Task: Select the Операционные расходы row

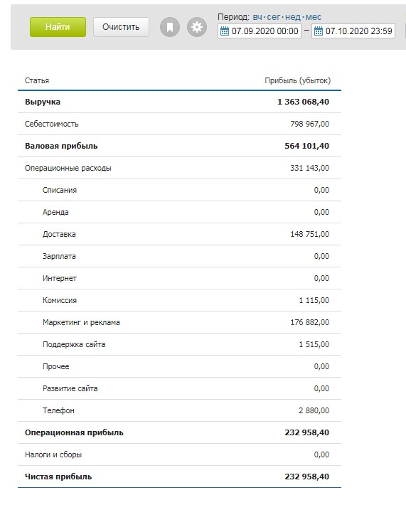Action: pyautogui.click(x=179, y=168)
